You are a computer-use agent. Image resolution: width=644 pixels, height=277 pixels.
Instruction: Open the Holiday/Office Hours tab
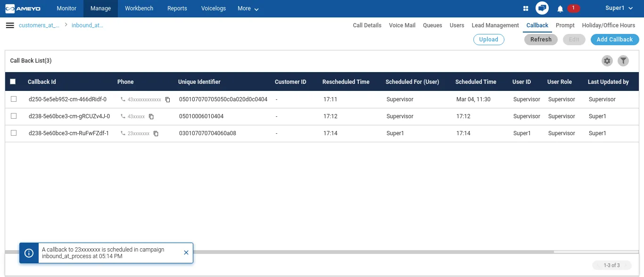[x=609, y=25]
